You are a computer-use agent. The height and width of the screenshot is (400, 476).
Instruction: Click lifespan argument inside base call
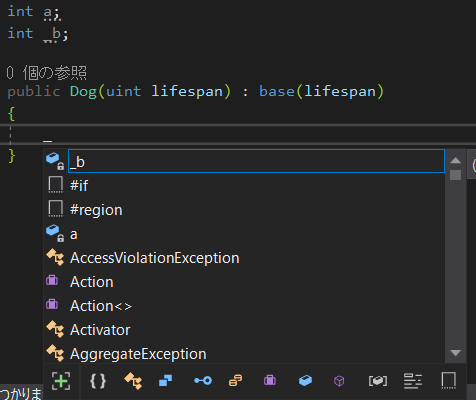click(340, 91)
